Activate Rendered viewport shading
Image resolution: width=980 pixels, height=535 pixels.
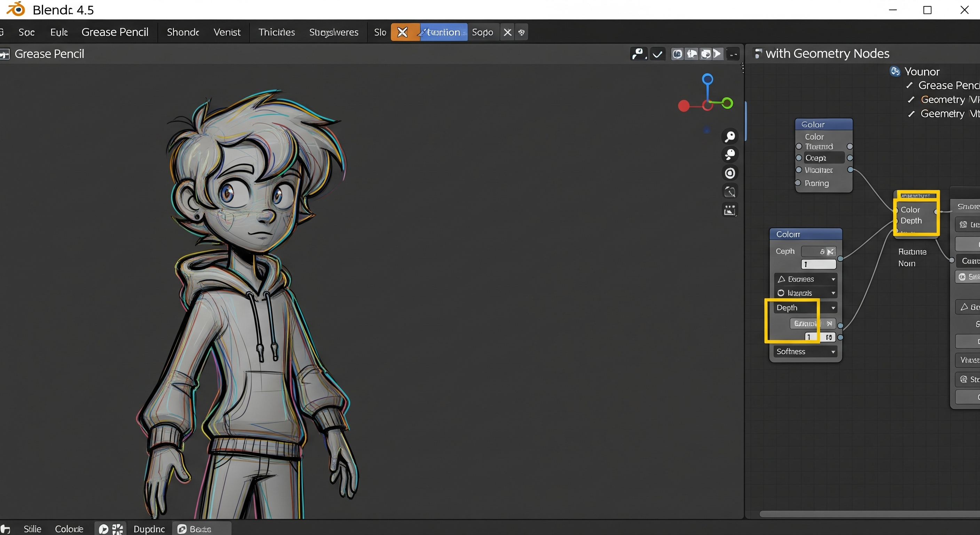718,54
